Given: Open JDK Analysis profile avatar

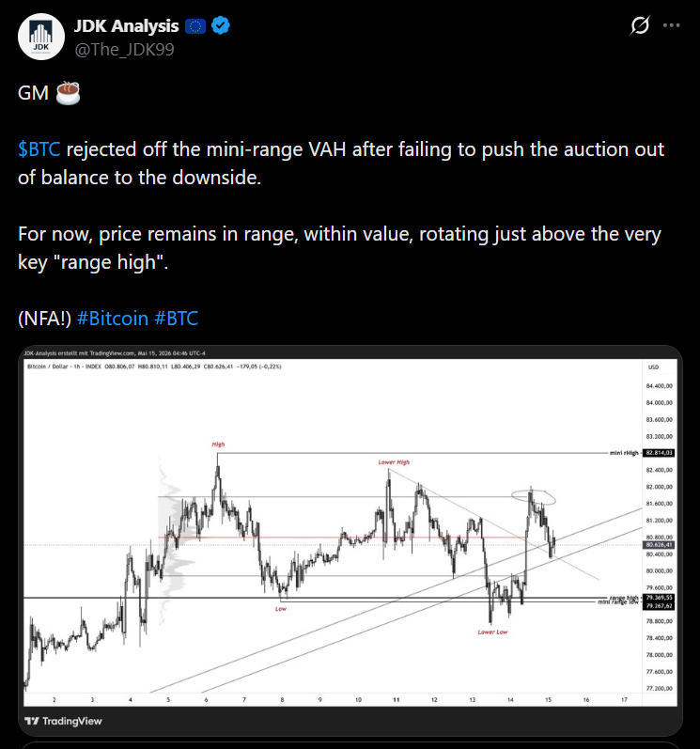Looking at the screenshot, I should [41, 37].
